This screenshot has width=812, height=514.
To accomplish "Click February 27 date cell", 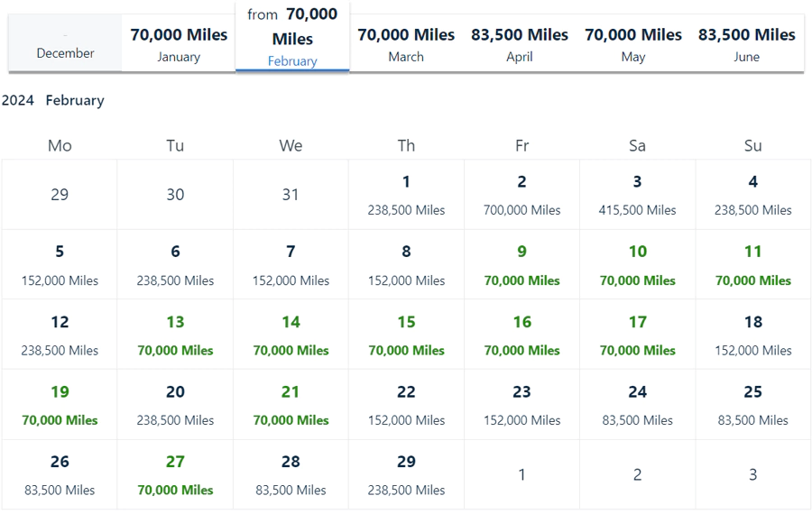I will click(x=175, y=474).
